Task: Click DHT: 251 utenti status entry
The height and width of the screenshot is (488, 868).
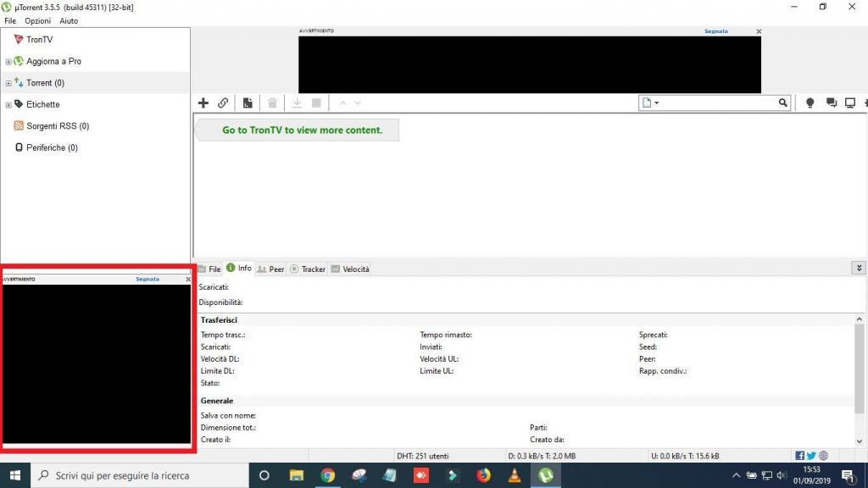Action: click(x=422, y=456)
